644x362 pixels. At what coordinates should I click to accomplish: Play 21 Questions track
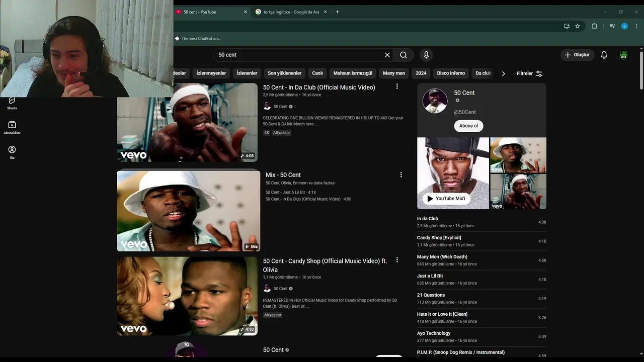pyautogui.click(x=481, y=299)
